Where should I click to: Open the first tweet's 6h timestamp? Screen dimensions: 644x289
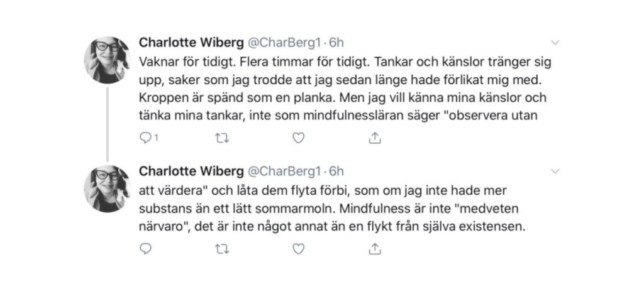point(336,43)
